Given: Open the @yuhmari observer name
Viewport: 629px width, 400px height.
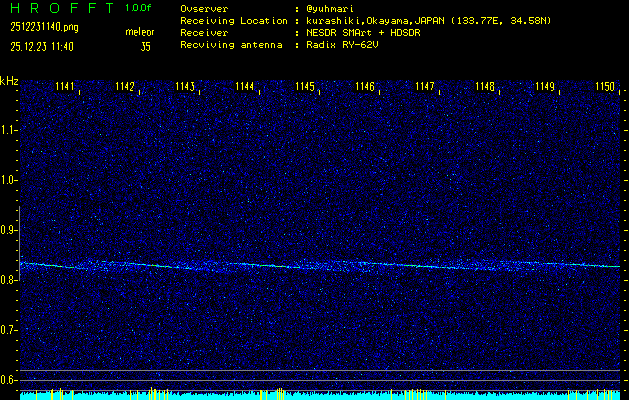Looking at the screenshot, I should (331, 8).
